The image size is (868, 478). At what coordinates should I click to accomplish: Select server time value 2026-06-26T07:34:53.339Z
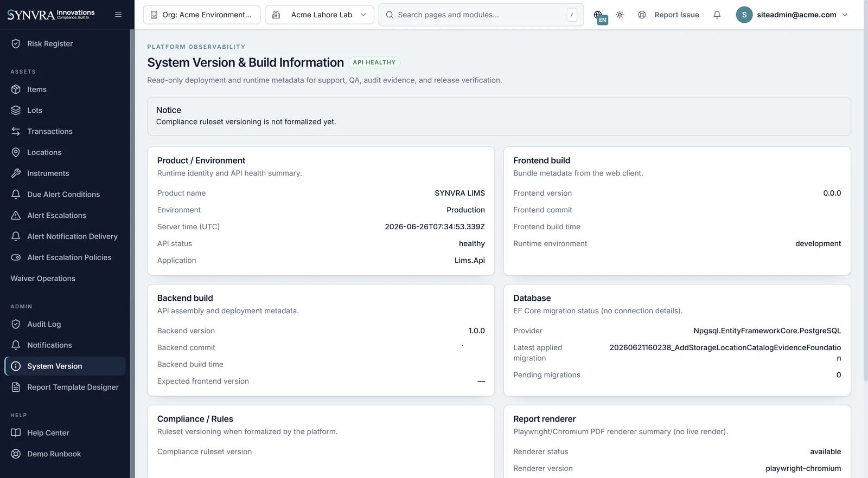pyautogui.click(x=435, y=227)
